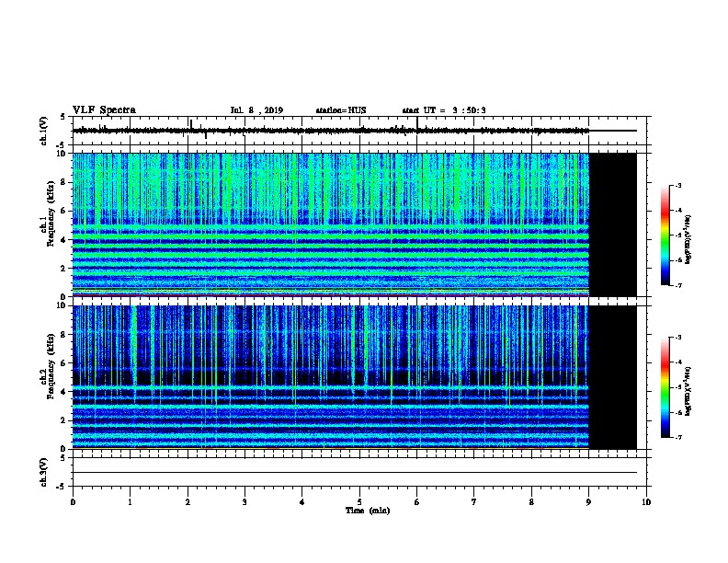The image size is (728, 563).
Task: Click the ch.2 spectrogram color scale bar
Action: tap(665, 387)
